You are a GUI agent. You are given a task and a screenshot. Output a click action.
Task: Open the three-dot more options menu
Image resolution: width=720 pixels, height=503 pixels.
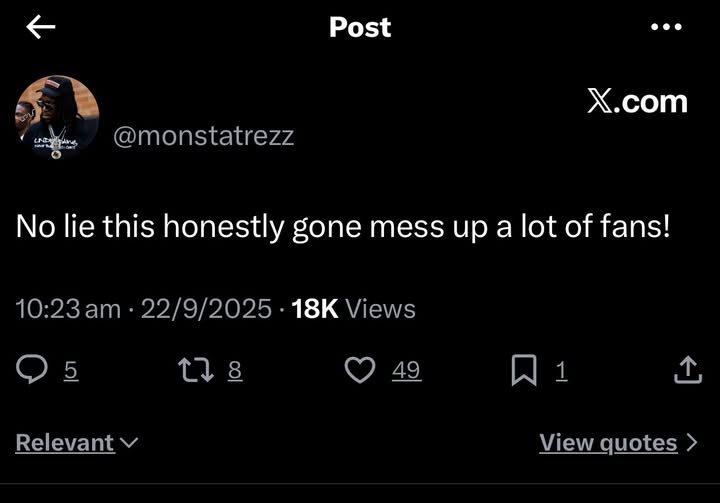[x=666, y=27]
